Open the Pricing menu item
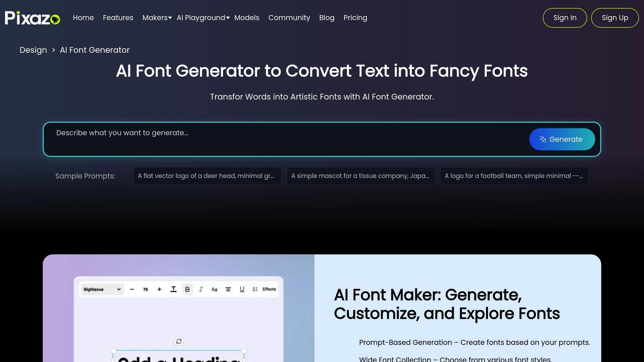 click(x=355, y=18)
